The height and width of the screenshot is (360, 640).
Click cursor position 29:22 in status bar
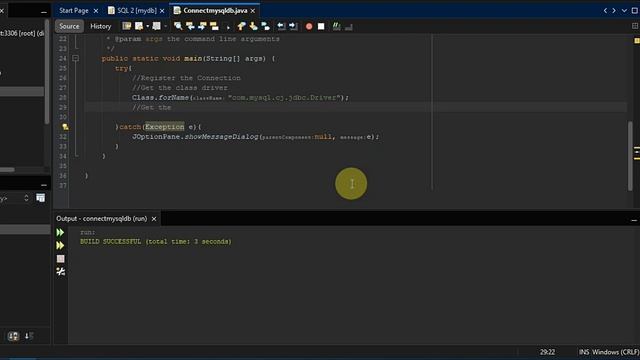point(547,352)
